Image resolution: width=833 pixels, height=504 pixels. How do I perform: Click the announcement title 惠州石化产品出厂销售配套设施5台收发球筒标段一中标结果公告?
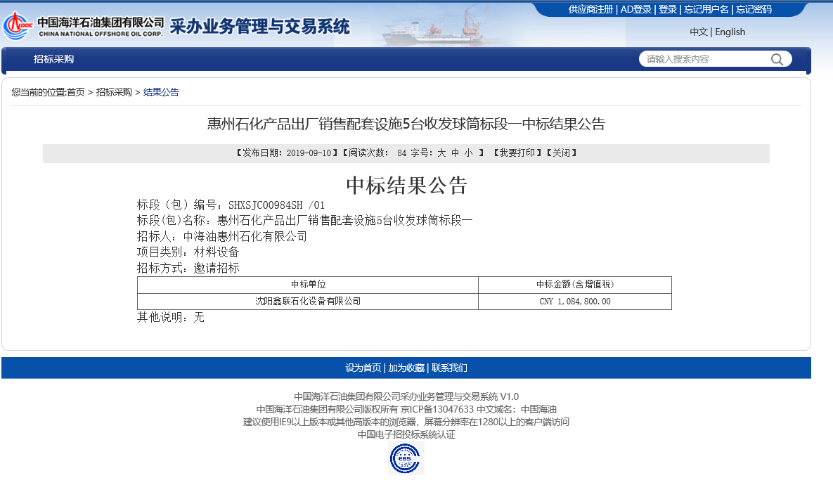(x=406, y=124)
